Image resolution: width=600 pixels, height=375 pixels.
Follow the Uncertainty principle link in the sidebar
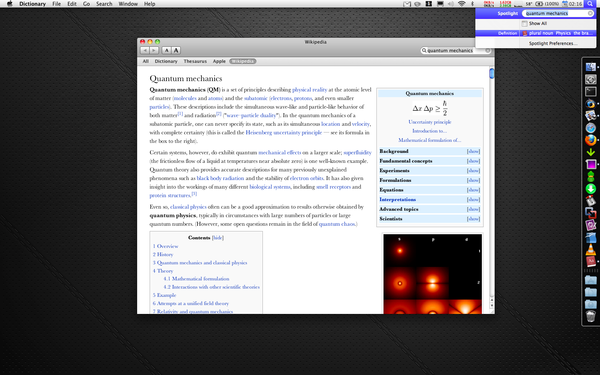(430, 122)
